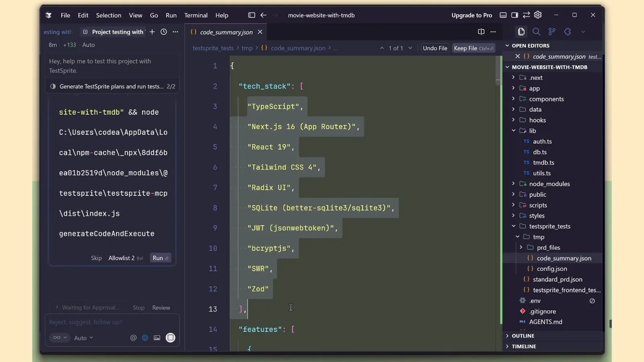This screenshot has height=362, width=644.
Task: Click Skip on the command prompt
Action: click(96, 258)
